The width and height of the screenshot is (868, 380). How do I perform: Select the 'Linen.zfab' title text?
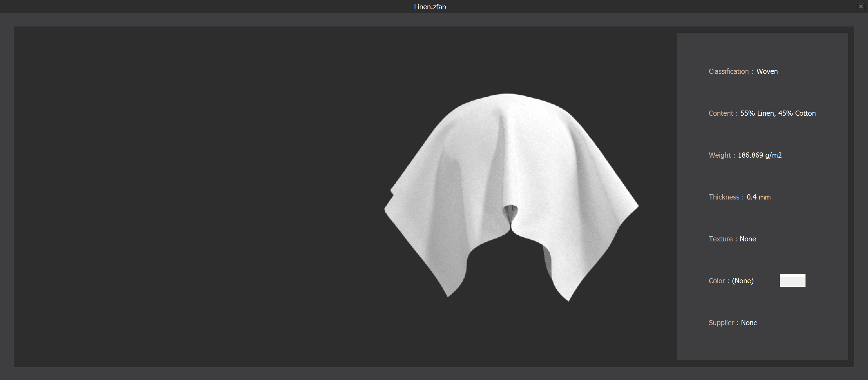point(429,7)
